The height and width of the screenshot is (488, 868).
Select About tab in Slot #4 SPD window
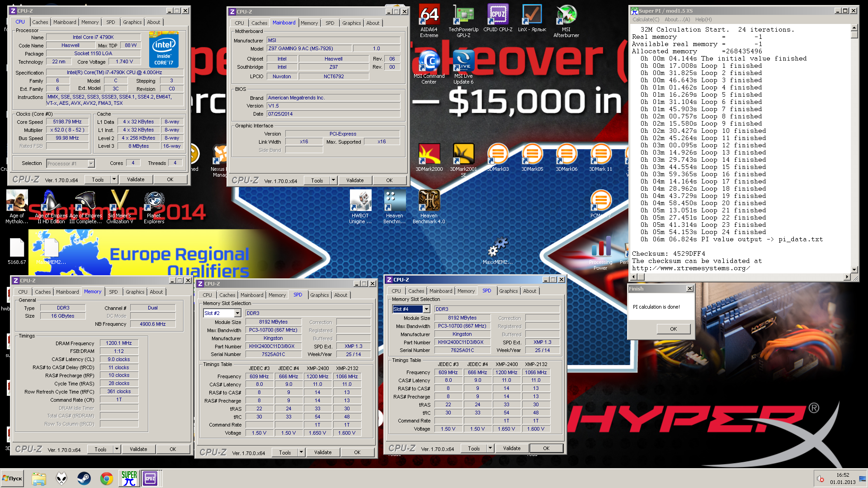[x=529, y=291]
